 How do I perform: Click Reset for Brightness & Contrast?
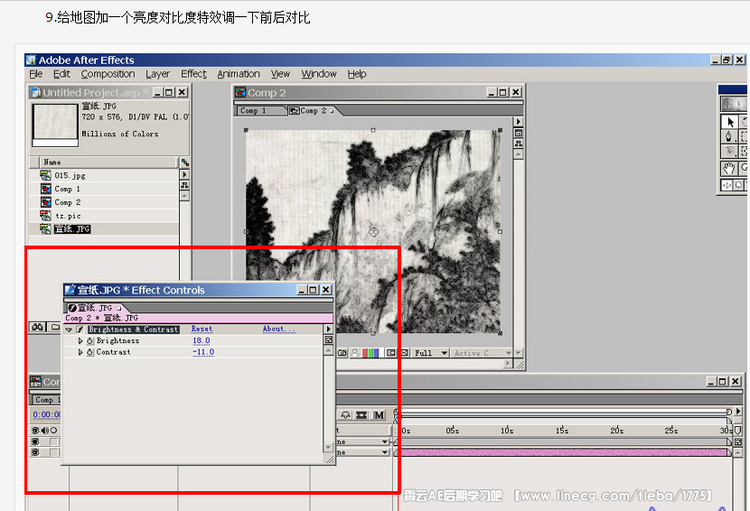202,329
